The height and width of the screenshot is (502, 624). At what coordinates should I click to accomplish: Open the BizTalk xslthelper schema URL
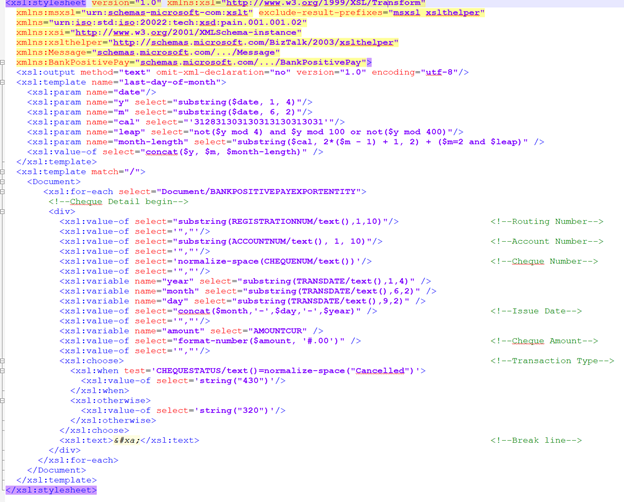pyautogui.click(x=253, y=43)
